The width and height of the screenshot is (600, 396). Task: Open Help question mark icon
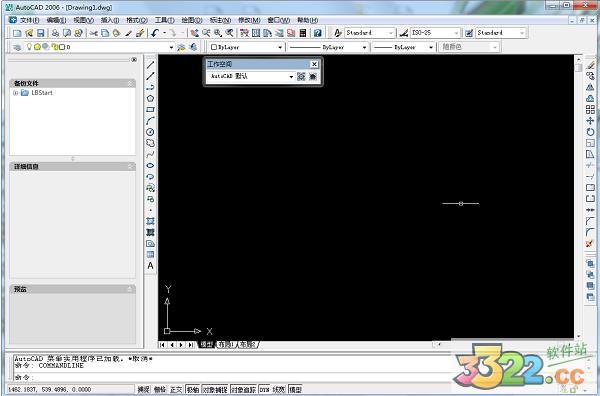[x=318, y=33]
